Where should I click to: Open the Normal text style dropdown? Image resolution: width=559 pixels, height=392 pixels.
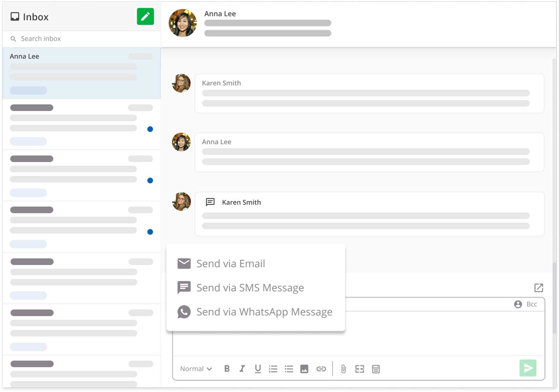point(196,369)
